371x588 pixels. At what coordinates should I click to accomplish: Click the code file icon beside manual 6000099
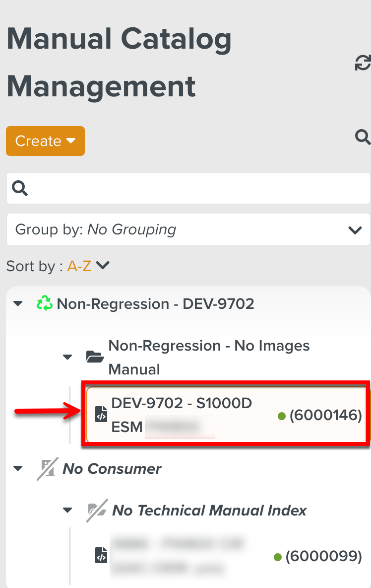point(101,556)
